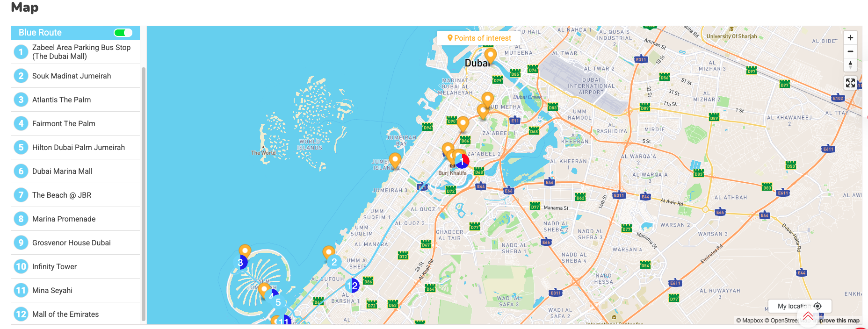This screenshot has height=329, width=868.
Task: Click the number 10 stop badge in list
Action: tap(21, 266)
